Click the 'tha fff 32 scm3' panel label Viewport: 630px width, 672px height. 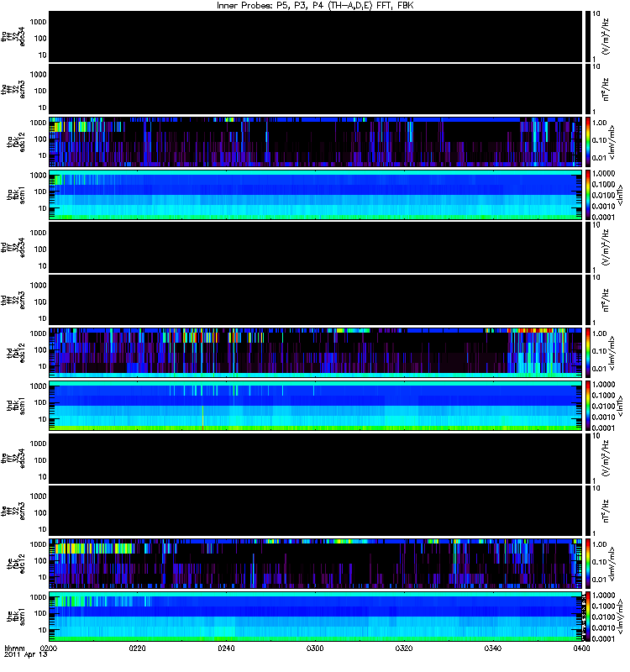[x=13, y=90]
